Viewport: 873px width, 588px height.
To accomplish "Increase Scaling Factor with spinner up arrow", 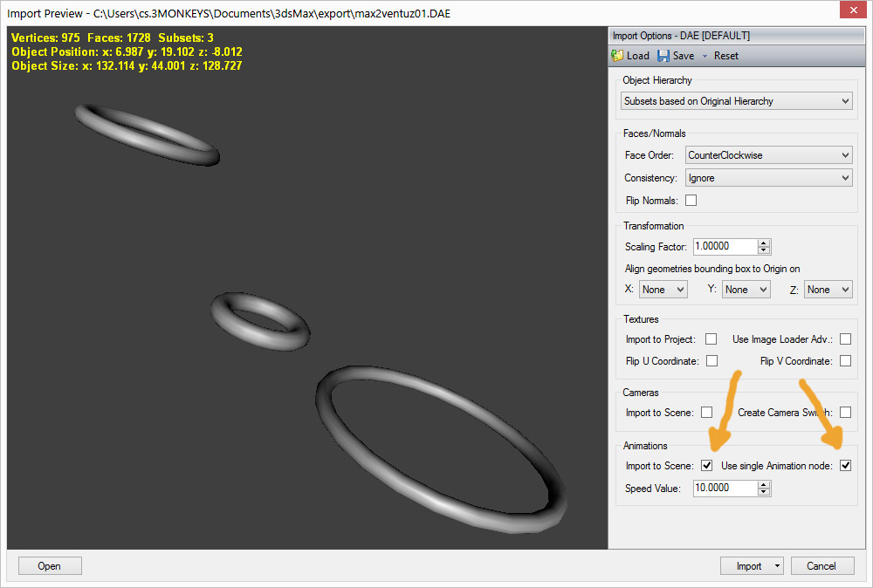I will [764, 243].
